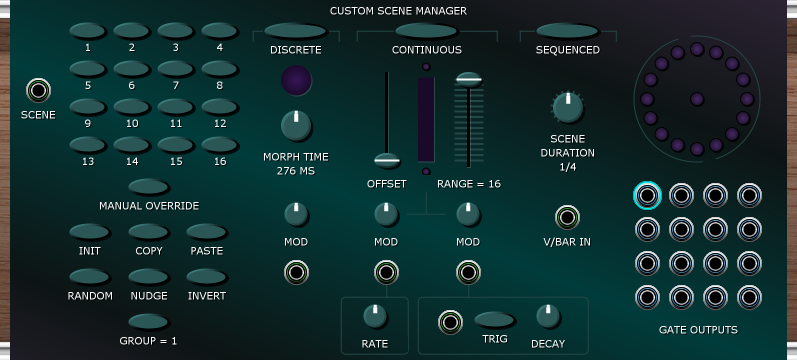
Task: Select scene button 12
Action: (220, 106)
